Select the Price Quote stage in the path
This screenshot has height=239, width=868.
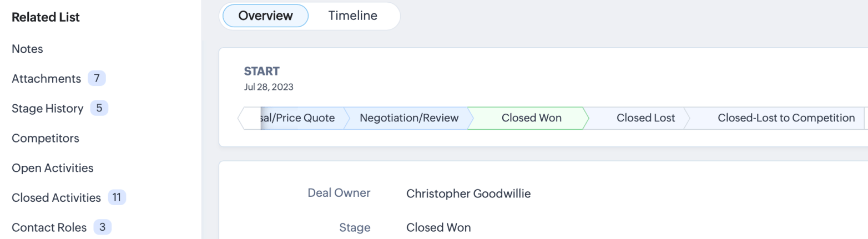pyautogui.click(x=300, y=118)
